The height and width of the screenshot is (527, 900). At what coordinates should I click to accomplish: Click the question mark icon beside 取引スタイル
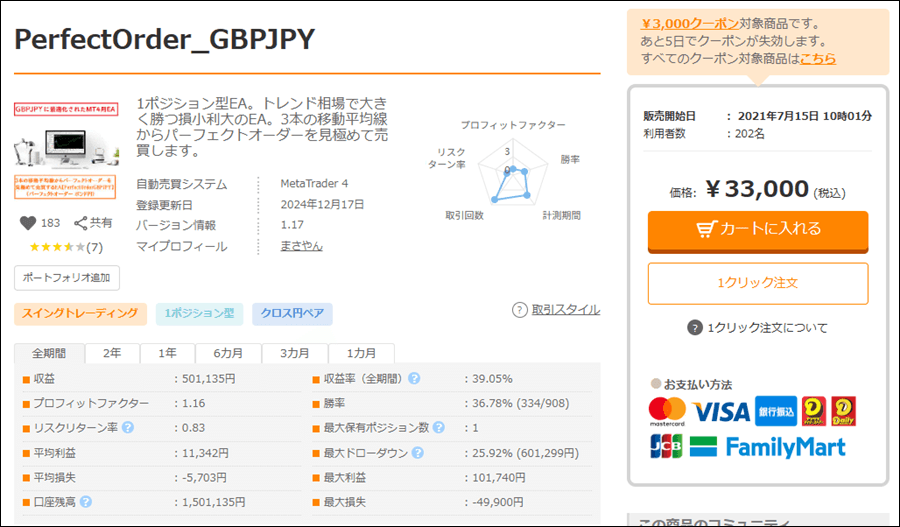tap(519, 310)
